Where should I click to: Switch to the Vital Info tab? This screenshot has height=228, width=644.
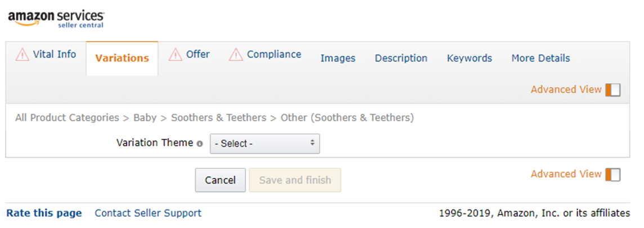[55, 55]
